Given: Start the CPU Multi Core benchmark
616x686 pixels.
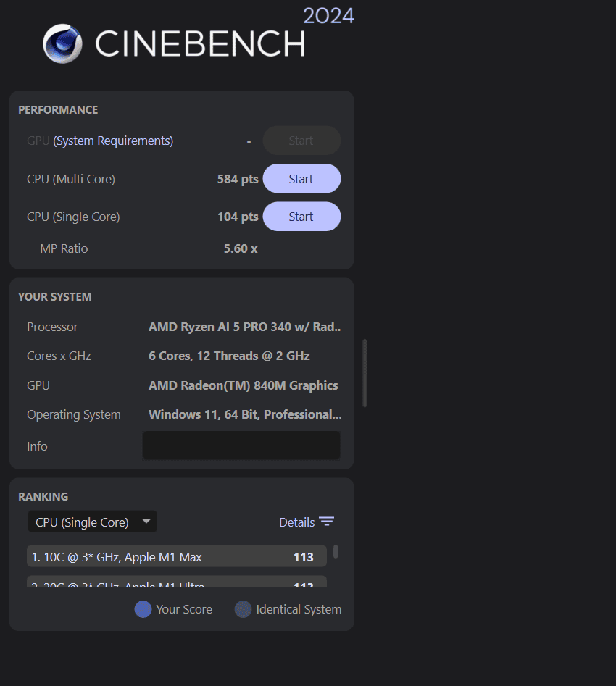Looking at the screenshot, I should (x=301, y=178).
